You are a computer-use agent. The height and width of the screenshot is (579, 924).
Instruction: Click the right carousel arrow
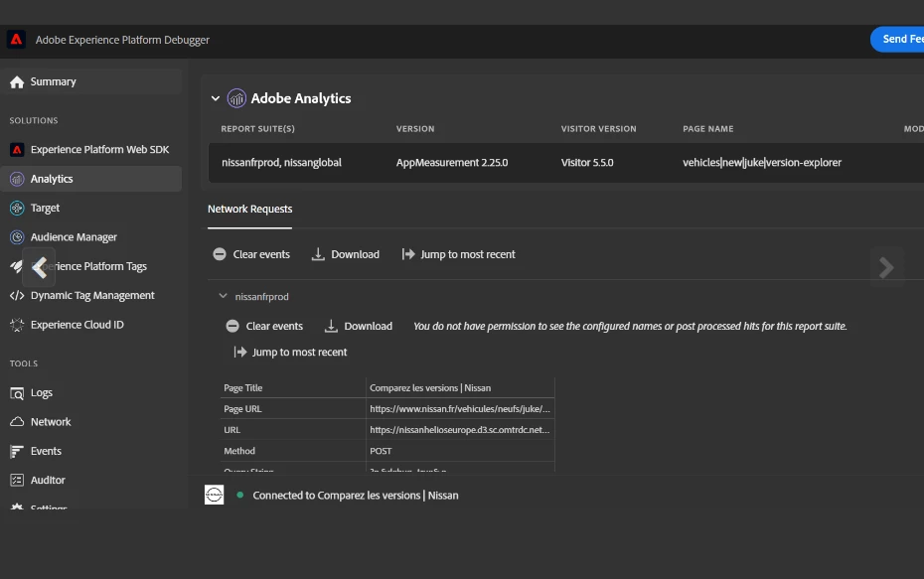887,267
